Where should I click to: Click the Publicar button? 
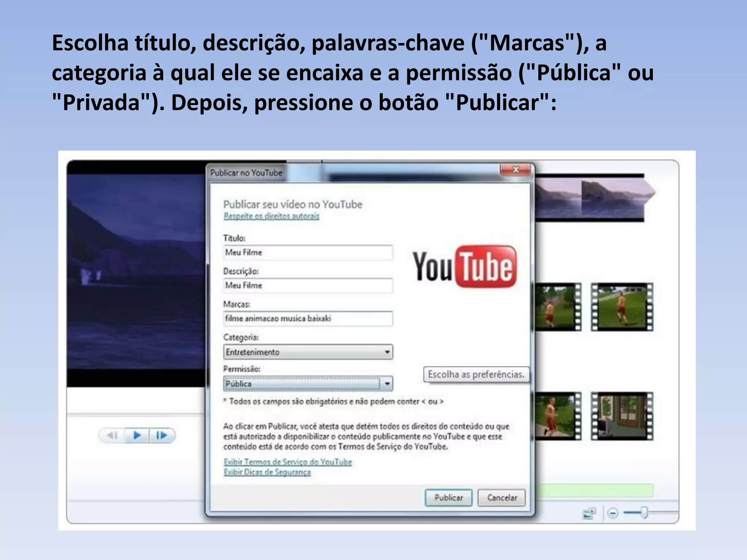point(448,498)
